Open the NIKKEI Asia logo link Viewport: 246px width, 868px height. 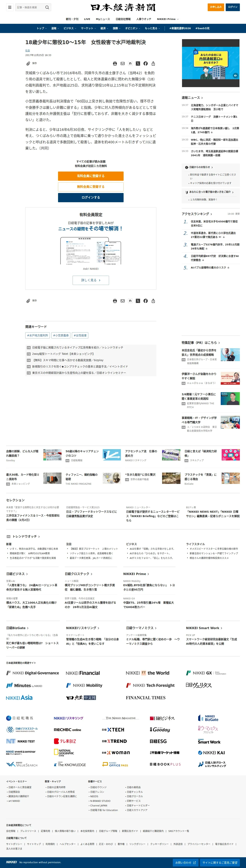19,697
